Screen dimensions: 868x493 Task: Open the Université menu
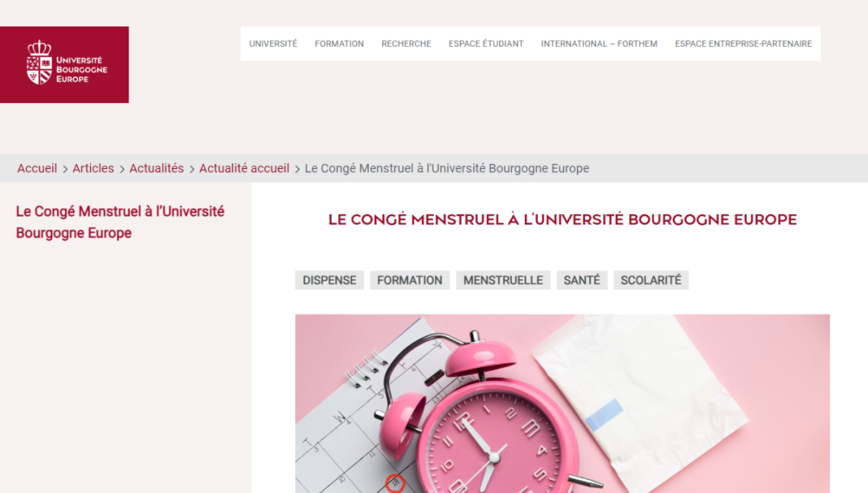[x=273, y=43]
